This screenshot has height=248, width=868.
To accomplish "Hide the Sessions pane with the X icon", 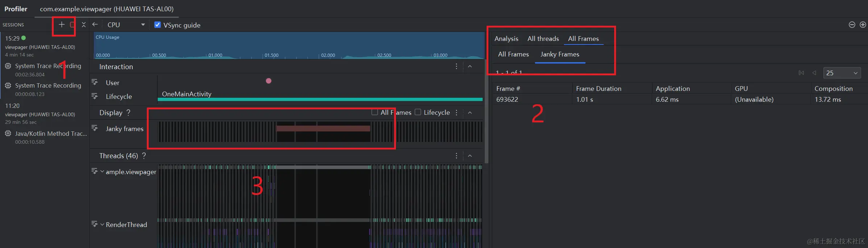I will pyautogui.click(x=84, y=25).
